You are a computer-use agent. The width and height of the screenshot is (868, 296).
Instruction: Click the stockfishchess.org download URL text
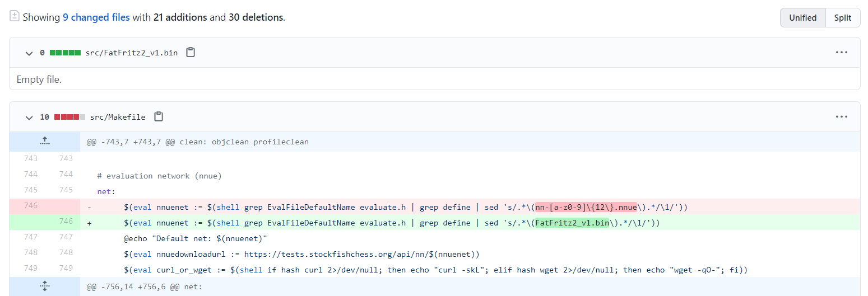tap(362, 254)
